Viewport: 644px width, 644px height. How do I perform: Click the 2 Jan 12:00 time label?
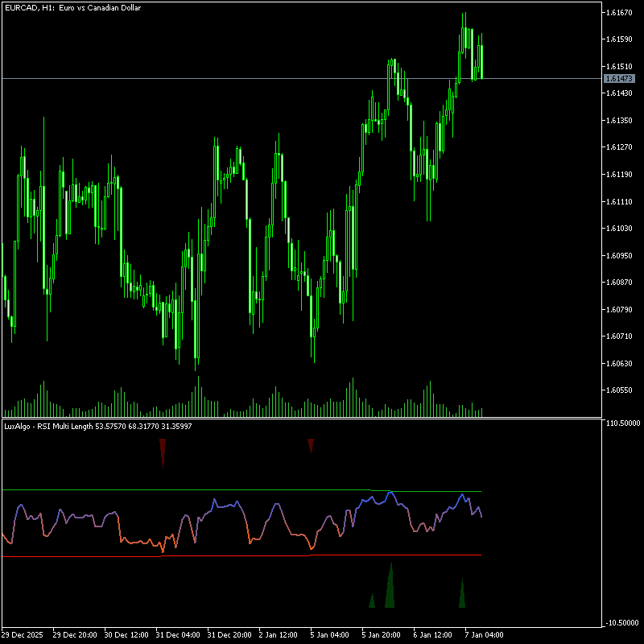(x=279, y=634)
